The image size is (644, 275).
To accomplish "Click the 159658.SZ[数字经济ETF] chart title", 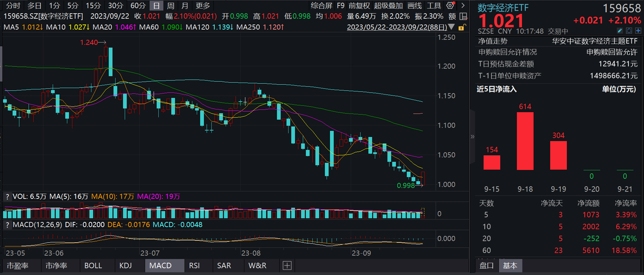I will coord(43,16).
